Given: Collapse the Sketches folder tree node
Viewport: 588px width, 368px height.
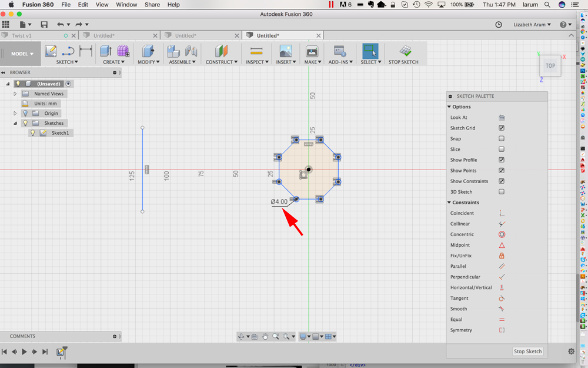Looking at the screenshot, I should tap(15, 123).
